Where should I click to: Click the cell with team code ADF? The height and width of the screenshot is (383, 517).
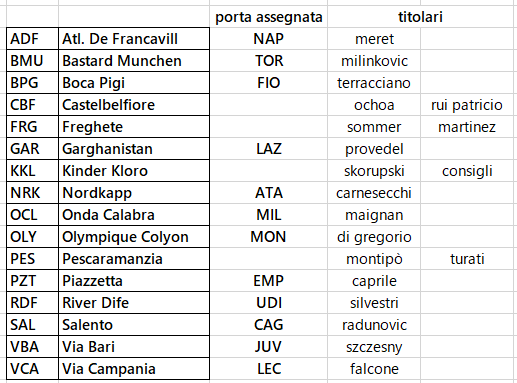point(32,39)
